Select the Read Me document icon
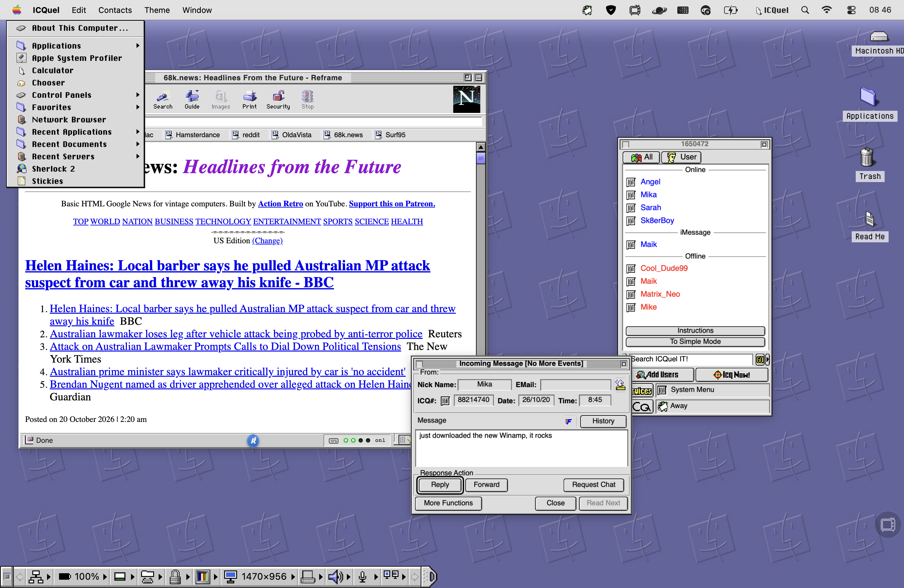This screenshot has width=904, height=588. (x=870, y=219)
